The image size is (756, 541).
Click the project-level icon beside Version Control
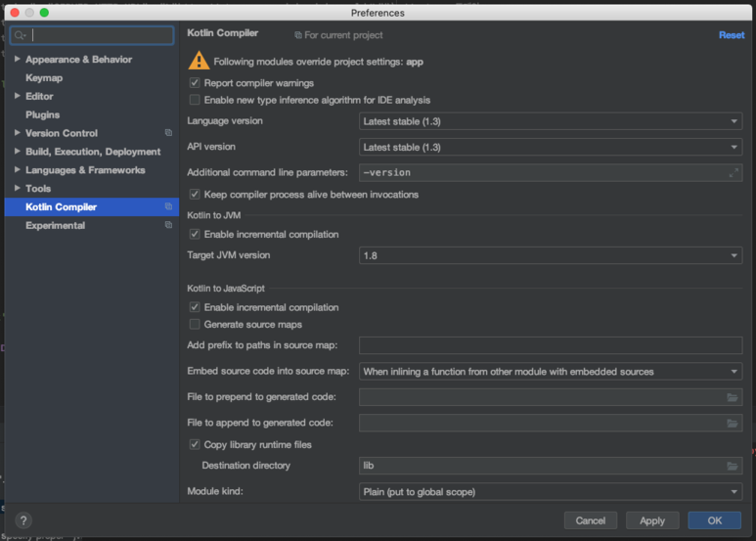tap(168, 133)
